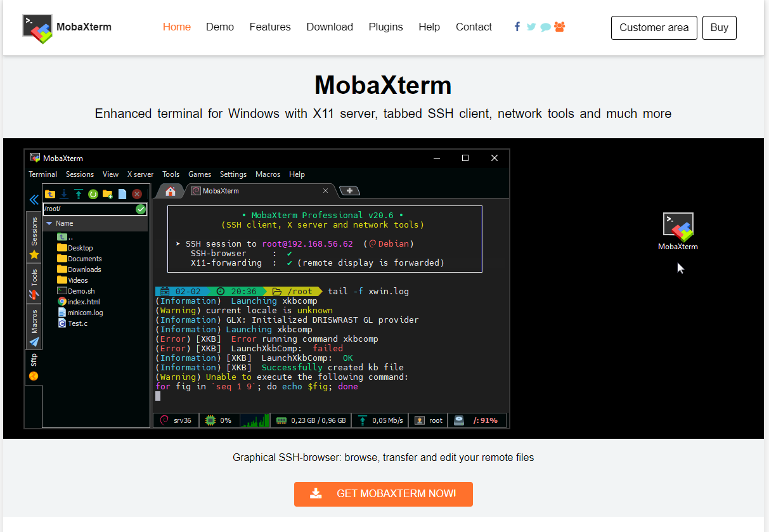Click the Buy button

(720, 28)
